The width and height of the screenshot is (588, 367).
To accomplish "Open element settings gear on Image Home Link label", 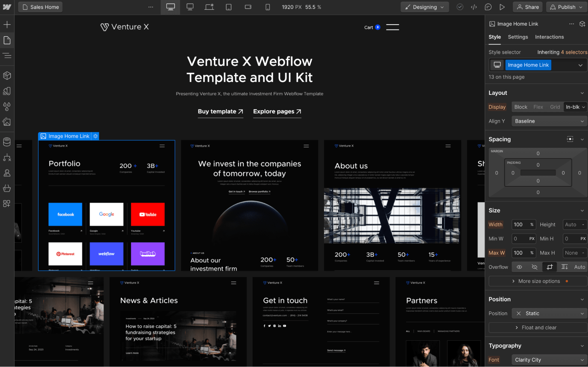I will click(95, 136).
